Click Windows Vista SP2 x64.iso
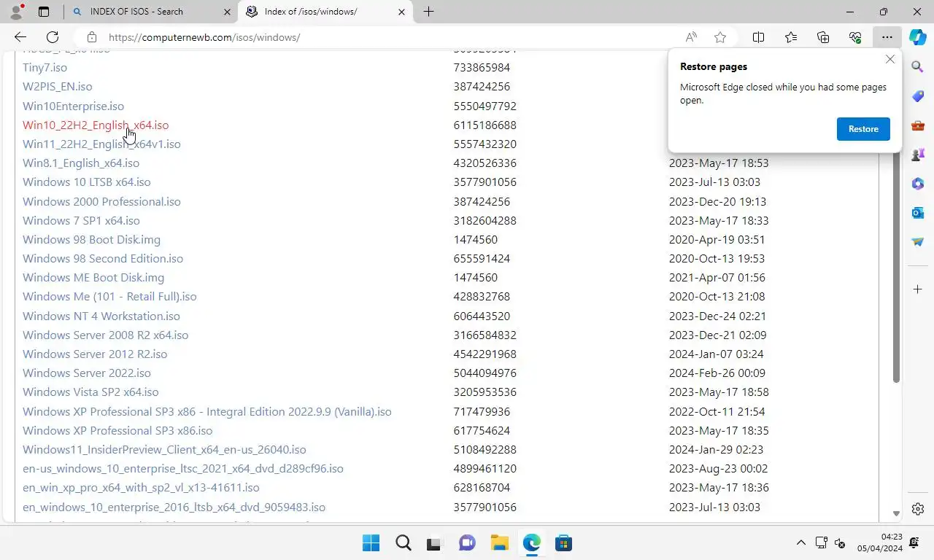Screen dimensions: 934x560 tap(90, 392)
